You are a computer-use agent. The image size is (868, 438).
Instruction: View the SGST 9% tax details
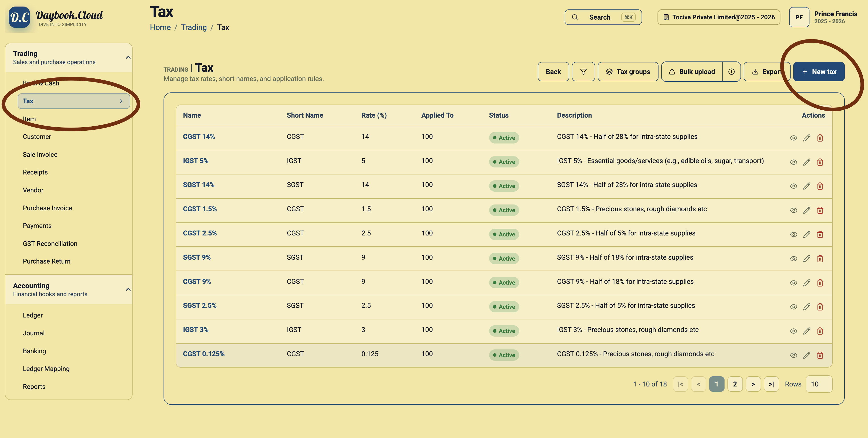point(793,259)
